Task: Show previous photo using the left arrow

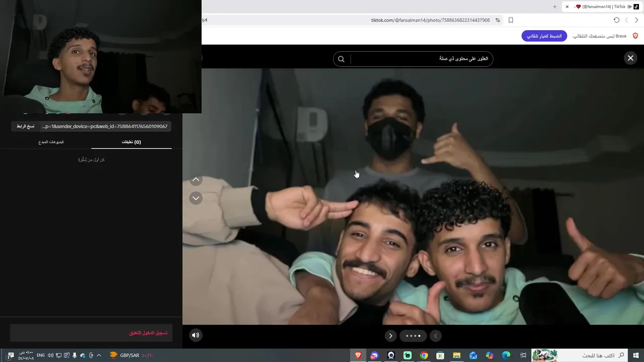Action: (436, 336)
